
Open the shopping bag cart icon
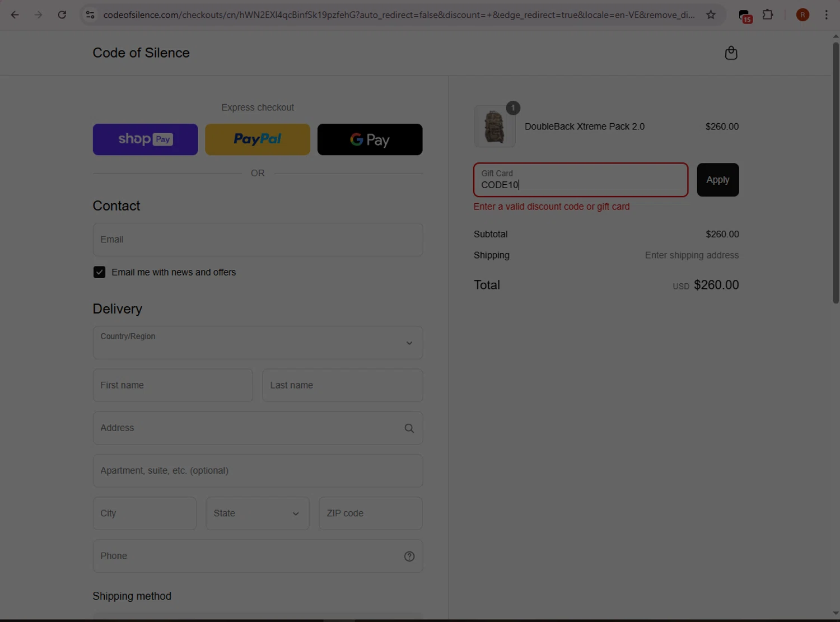click(731, 53)
